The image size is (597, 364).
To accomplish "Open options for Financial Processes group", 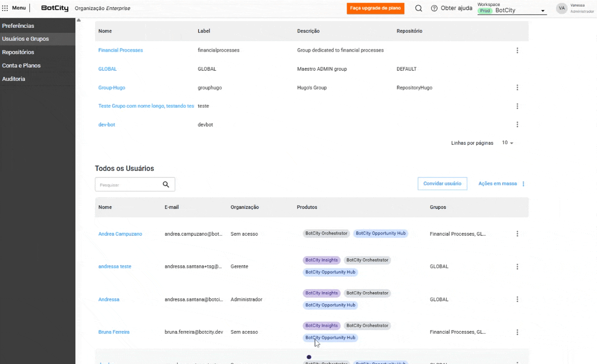I will pos(517,51).
